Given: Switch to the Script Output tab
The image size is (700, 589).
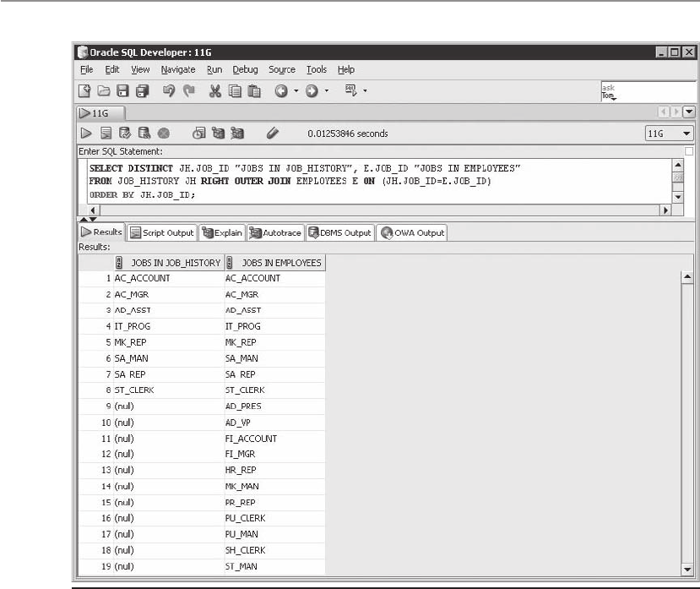Looking at the screenshot, I should pos(162,233).
